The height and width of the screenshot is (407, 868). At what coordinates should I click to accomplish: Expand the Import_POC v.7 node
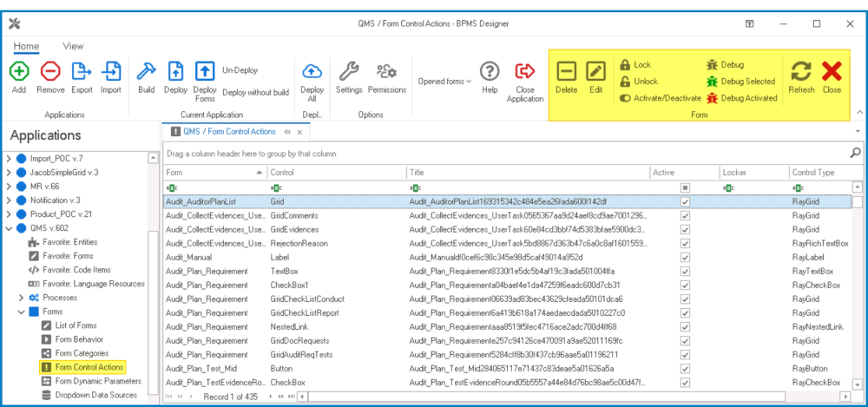(9, 158)
